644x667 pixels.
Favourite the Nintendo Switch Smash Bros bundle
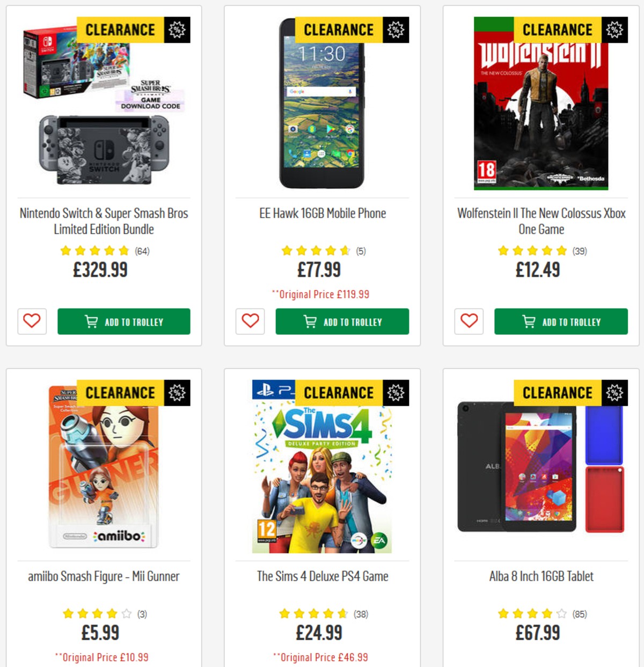(32, 321)
